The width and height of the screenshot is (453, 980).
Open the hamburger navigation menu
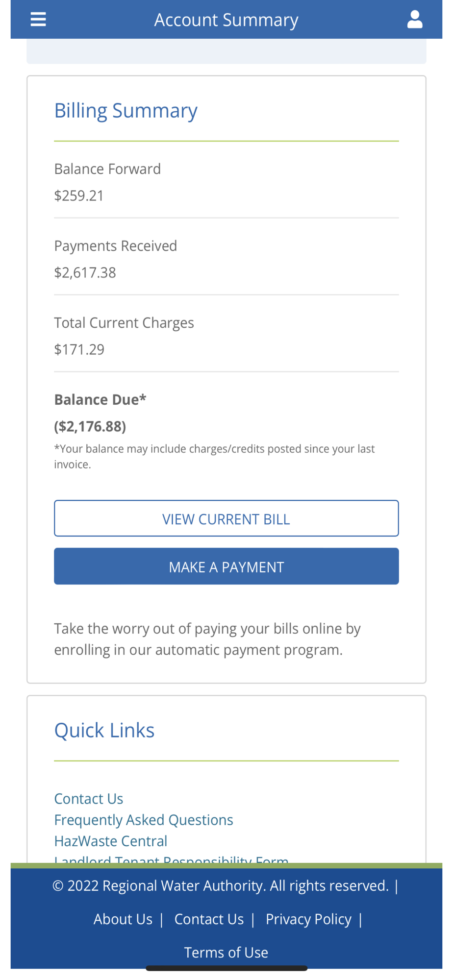(38, 20)
